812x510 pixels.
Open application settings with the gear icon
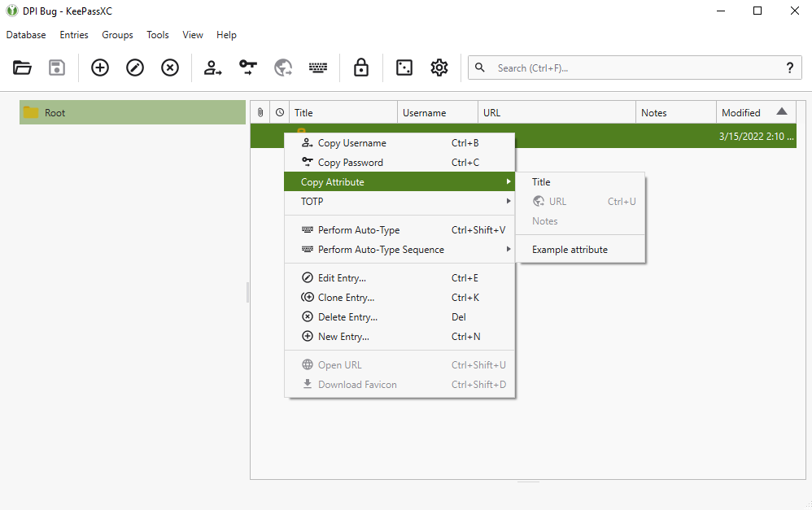pos(439,68)
